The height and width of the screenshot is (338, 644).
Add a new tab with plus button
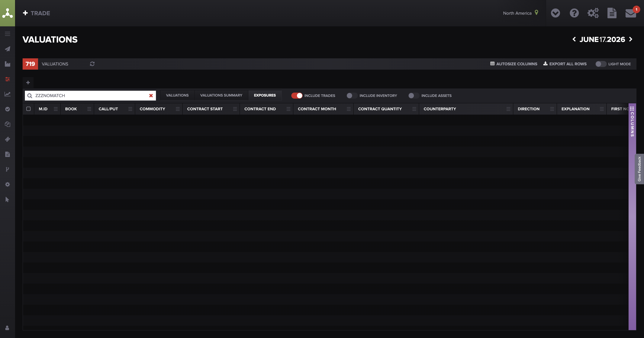tap(28, 82)
